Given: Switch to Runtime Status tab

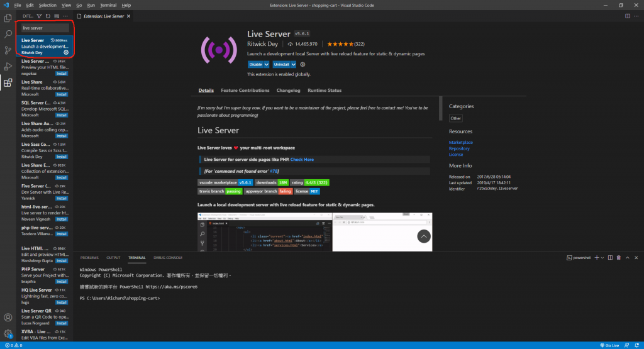Looking at the screenshot, I should coord(325,91).
